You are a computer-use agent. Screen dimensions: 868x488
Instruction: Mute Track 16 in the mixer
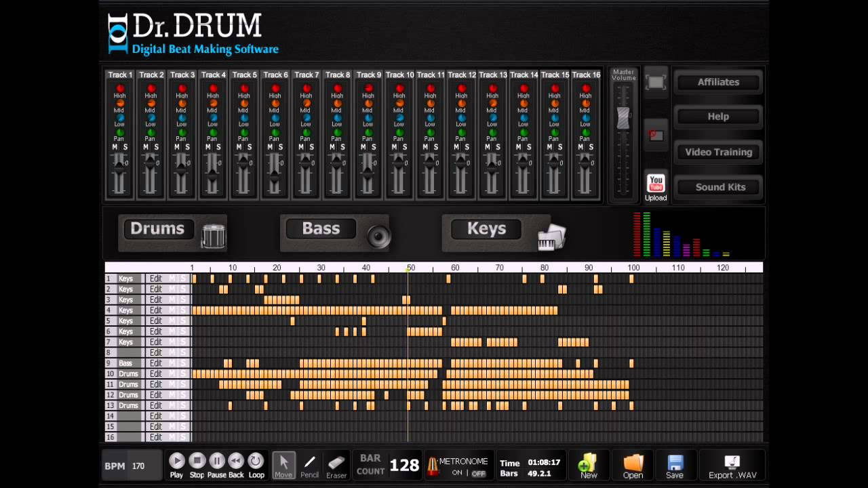pos(580,147)
